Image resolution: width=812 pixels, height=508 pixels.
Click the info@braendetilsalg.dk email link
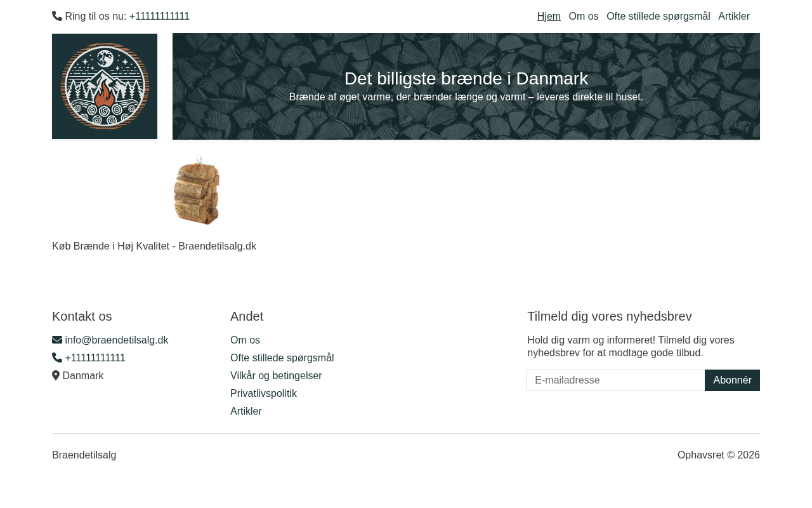click(117, 340)
